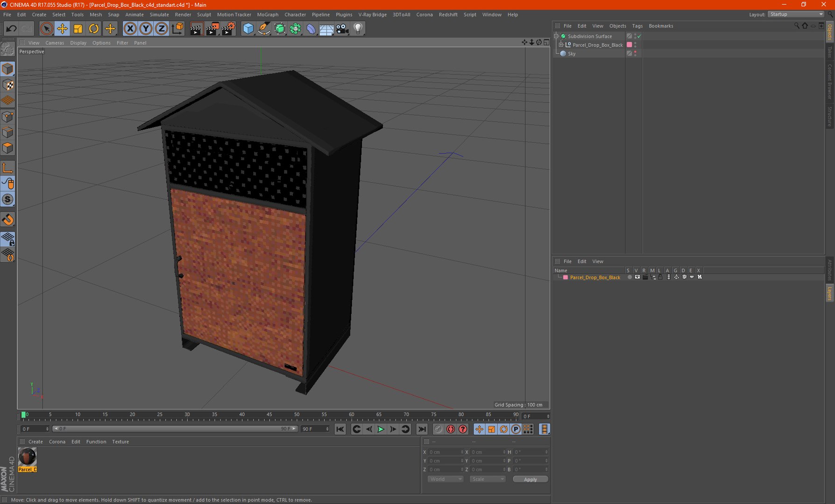Open the Render menu
The image size is (835, 504).
click(183, 14)
